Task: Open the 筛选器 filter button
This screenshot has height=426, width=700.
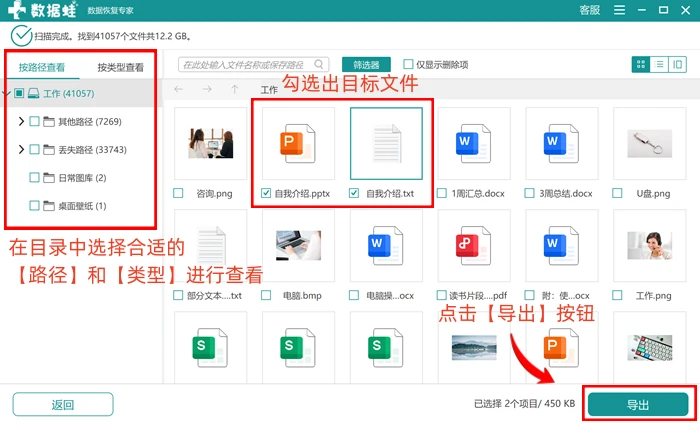Action: 366,65
